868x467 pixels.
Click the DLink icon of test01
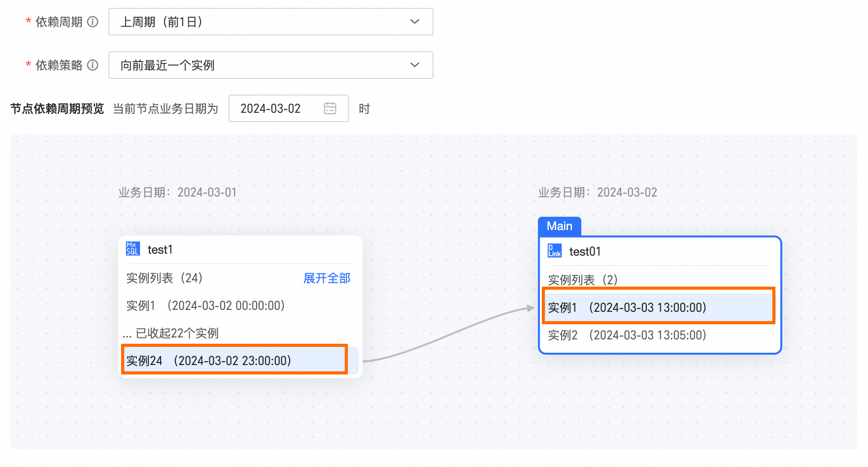click(x=555, y=251)
